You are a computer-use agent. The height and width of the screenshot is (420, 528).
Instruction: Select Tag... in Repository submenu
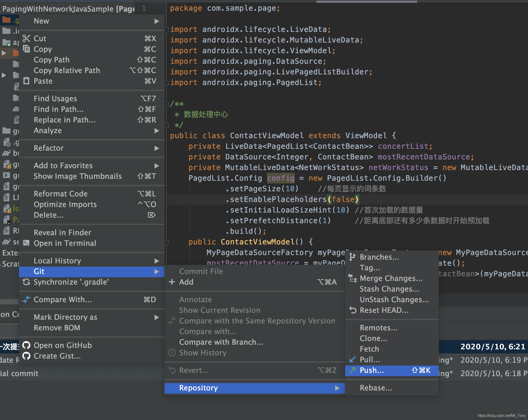[392, 268]
